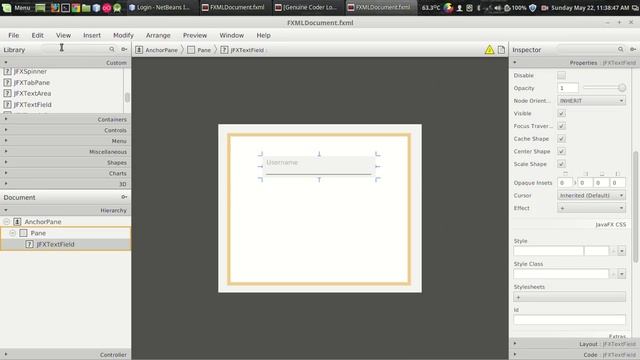This screenshot has width=640, height=360.
Task: Click the Pane hierarchy icon
Action: coord(23,233)
